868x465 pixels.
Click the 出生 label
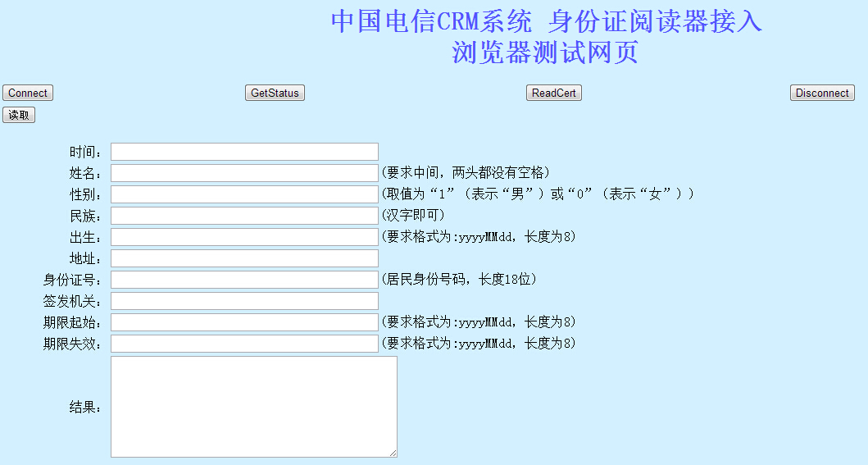point(86,238)
